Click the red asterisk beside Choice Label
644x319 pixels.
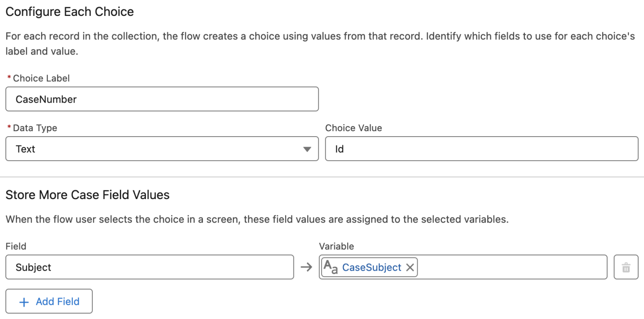point(10,77)
